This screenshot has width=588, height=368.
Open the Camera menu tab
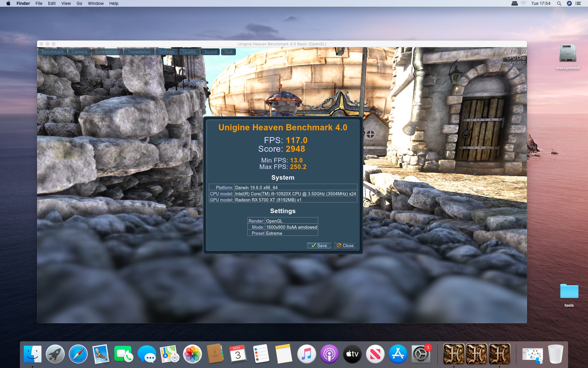(x=79, y=52)
